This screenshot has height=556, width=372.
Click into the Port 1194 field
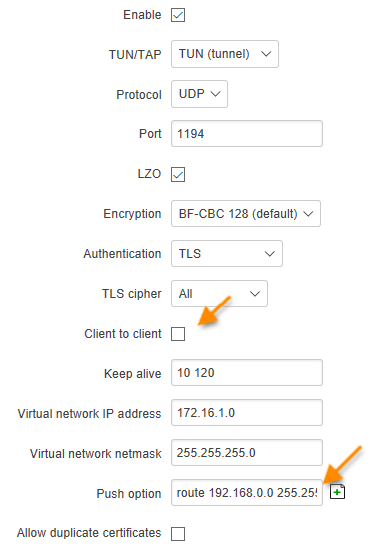click(x=247, y=134)
